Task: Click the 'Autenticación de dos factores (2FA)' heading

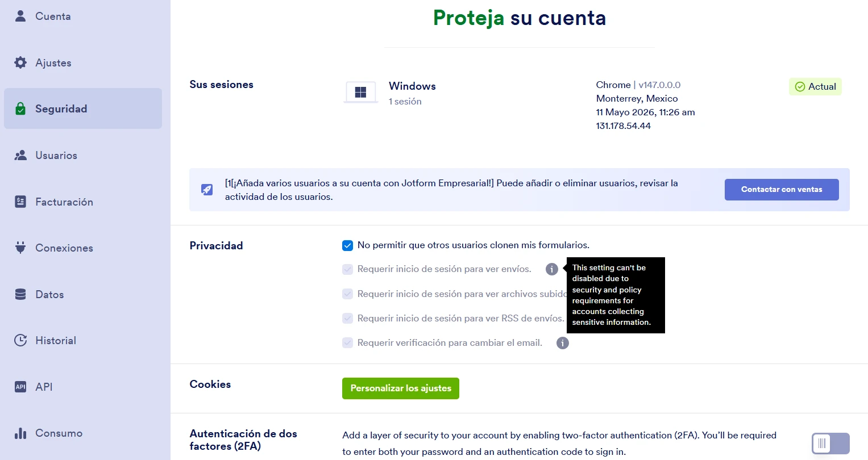Action: click(243, 440)
